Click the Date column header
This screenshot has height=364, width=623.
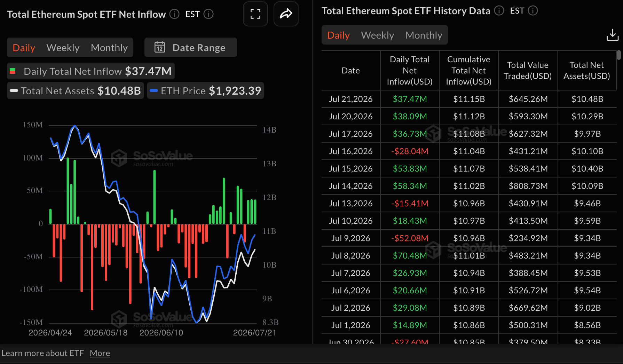(x=351, y=71)
